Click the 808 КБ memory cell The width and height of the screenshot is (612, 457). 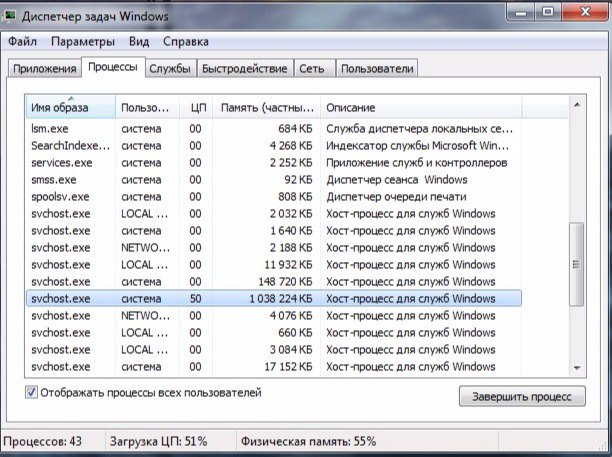[x=295, y=196]
